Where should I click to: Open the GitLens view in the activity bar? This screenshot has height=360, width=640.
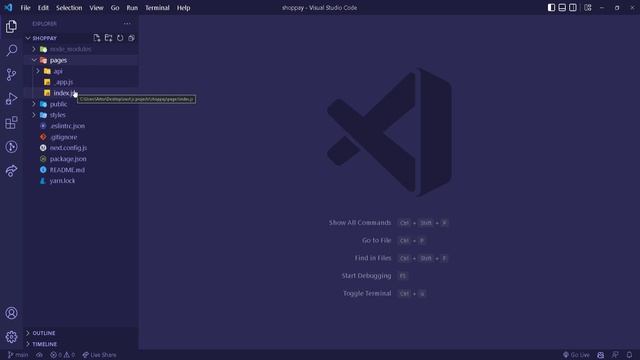pos(11,147)
